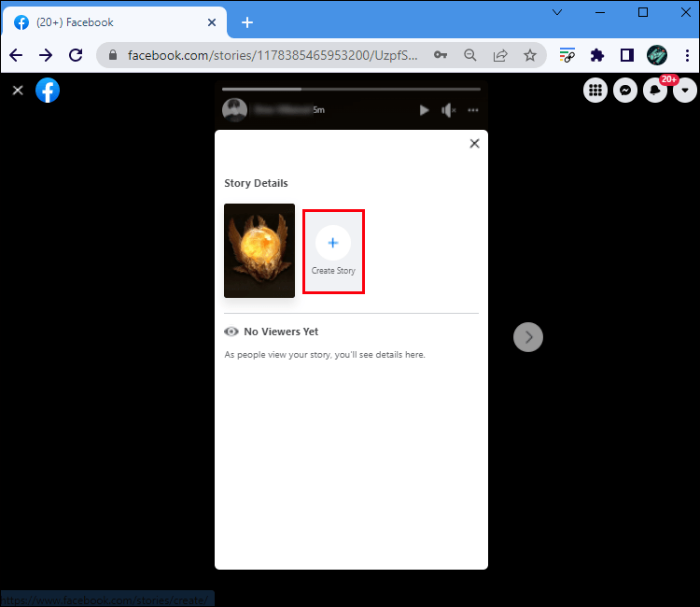Open the notifications bell
Screen dimensions: 700x607
655,91
